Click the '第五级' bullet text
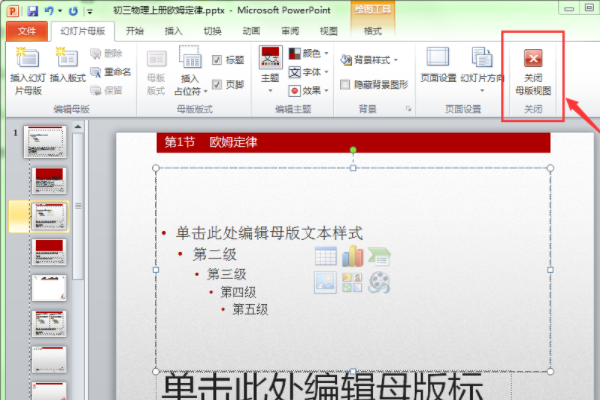600x400 pixels. tap(250, 309)
